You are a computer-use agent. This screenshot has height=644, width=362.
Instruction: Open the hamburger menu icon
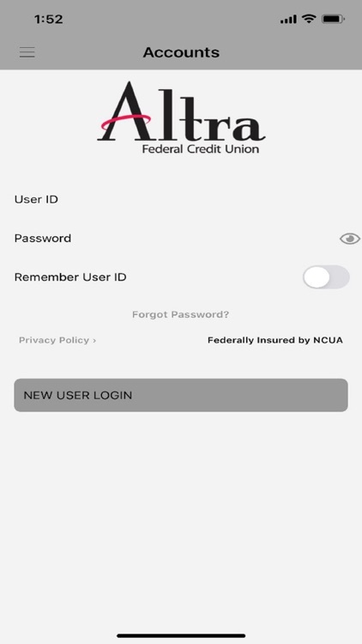(27, 52)
